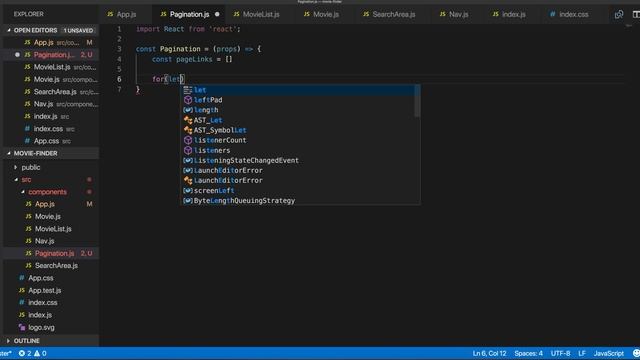Open Nav.js under components folder

[51, 241]
